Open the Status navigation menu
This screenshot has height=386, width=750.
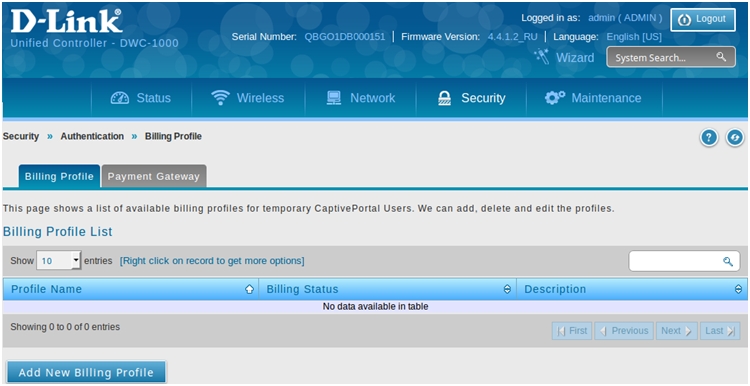141,98
